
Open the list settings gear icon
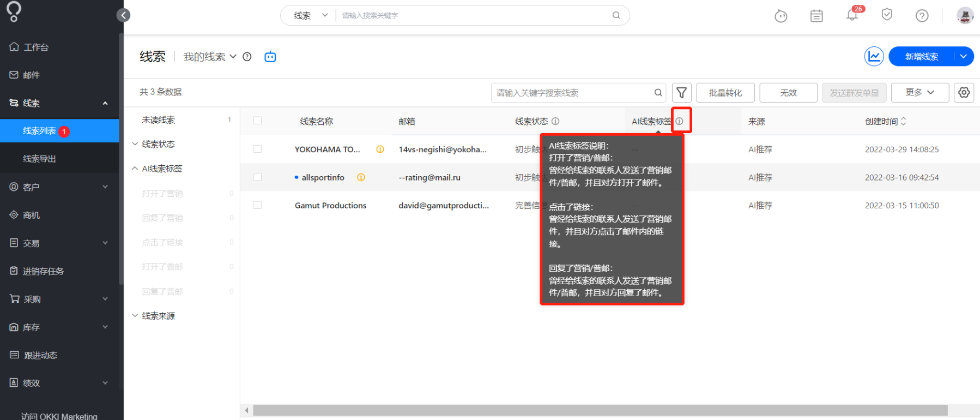pyautogui.click(x=964, y=92)
